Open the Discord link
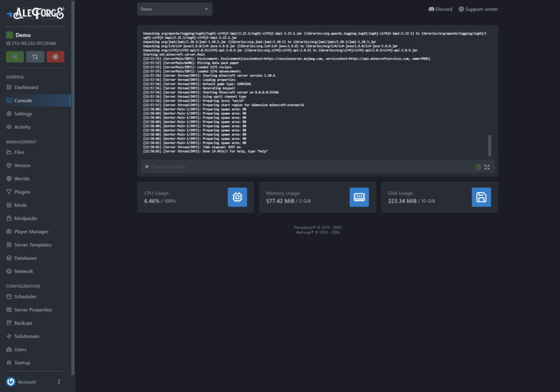The image size is (560, 392). click(440, 9)
